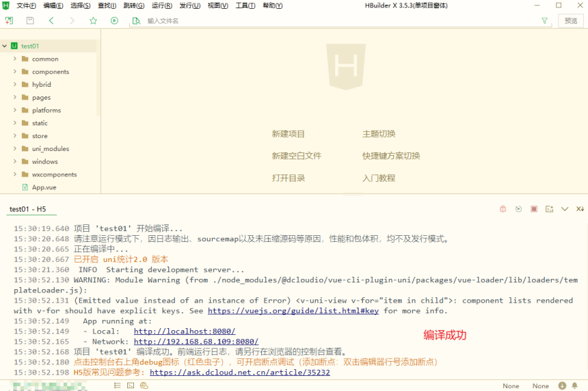Select the test01 - H5 console tab
The image size is (588, 391).
28,209
